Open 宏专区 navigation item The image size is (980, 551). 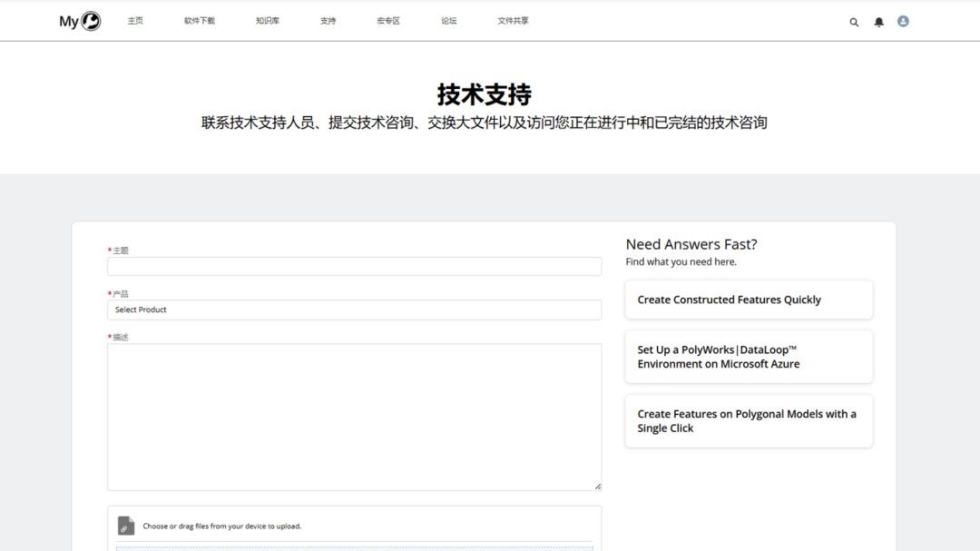click(388, 21)
